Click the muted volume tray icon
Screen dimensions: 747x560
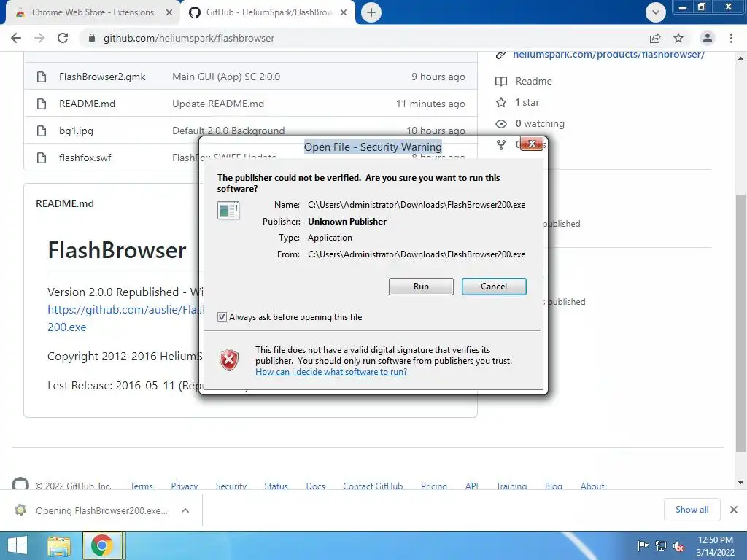click(678, 545)
